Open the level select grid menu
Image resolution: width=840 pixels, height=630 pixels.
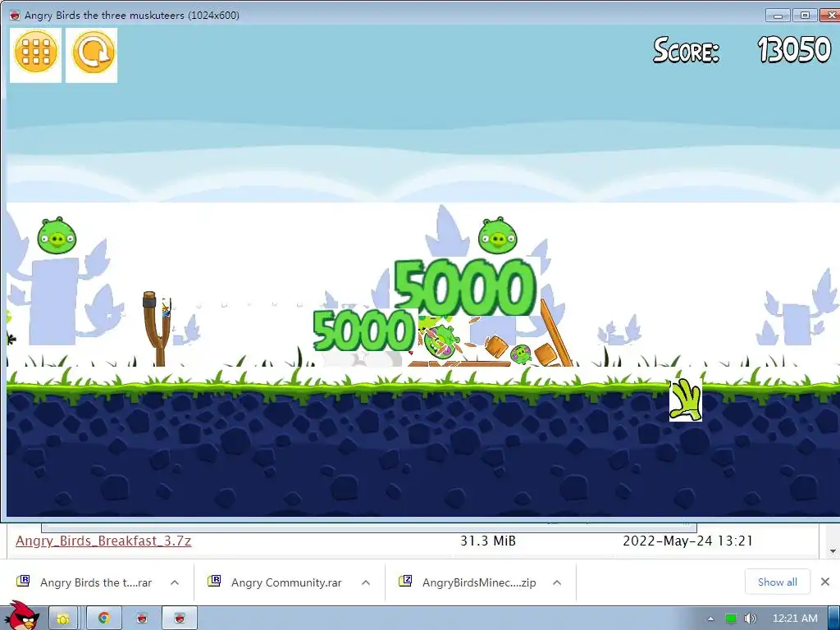tap(36, 54)
